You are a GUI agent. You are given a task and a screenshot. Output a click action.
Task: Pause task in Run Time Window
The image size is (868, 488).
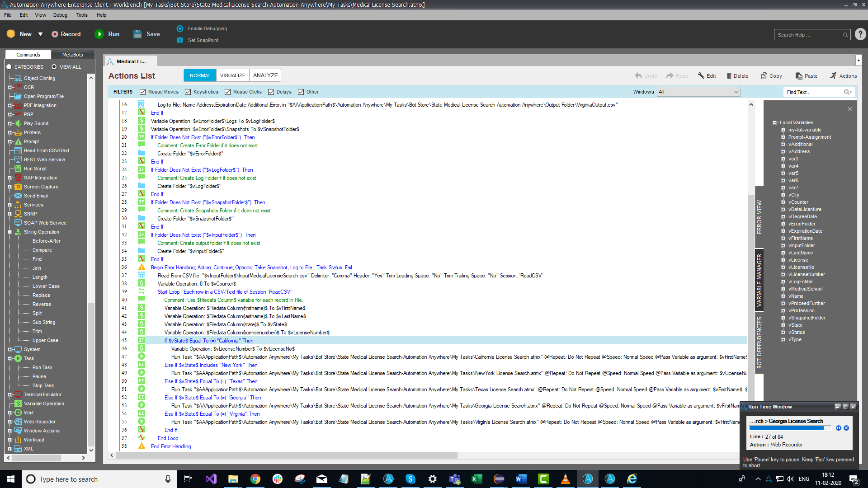click(x=838, y=428)
